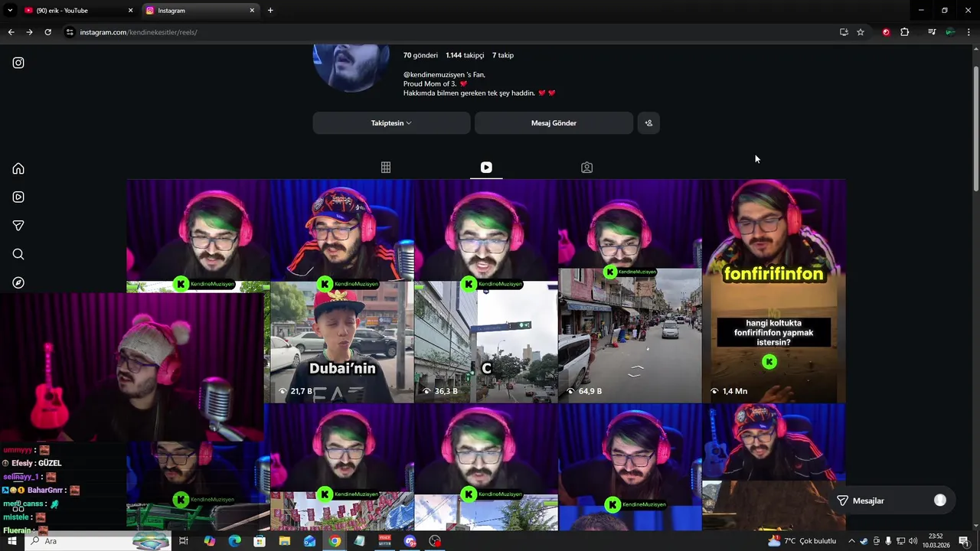Expand the tab search dropdown arrow

click(10, 11)
